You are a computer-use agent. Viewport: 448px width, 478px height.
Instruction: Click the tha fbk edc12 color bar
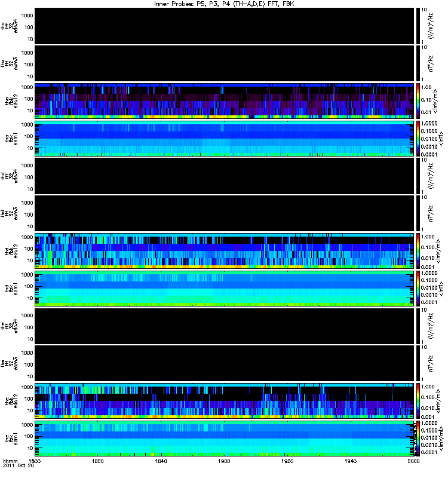418,101
